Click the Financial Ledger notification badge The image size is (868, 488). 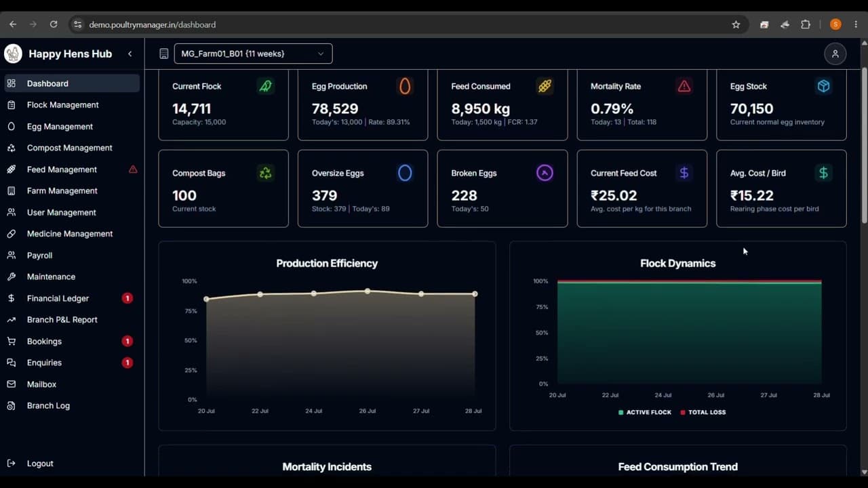click(x=127, y=298)
